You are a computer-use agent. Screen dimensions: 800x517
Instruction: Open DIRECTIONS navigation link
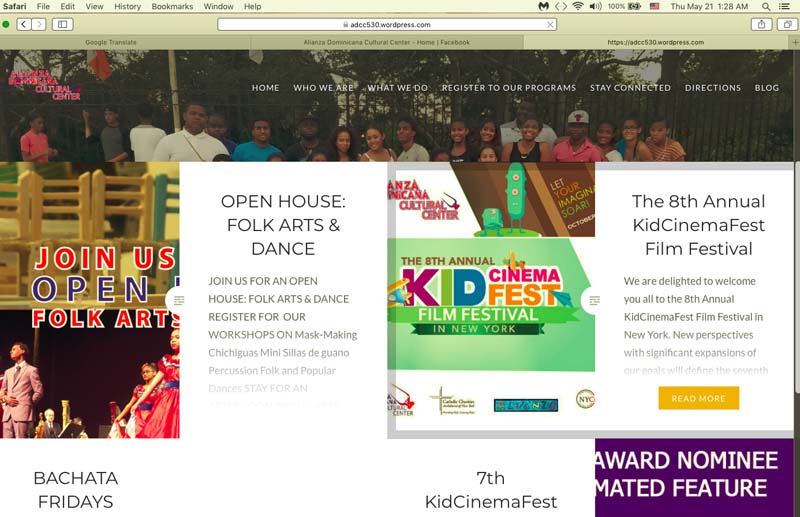[x=713, y=88]
